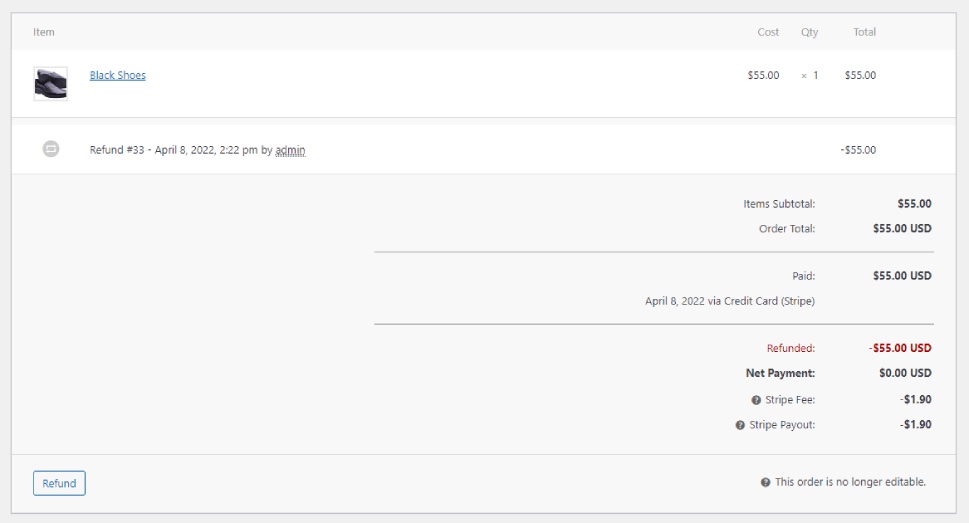Click the help icon beside 'no longer editable'

pos(765,482)
